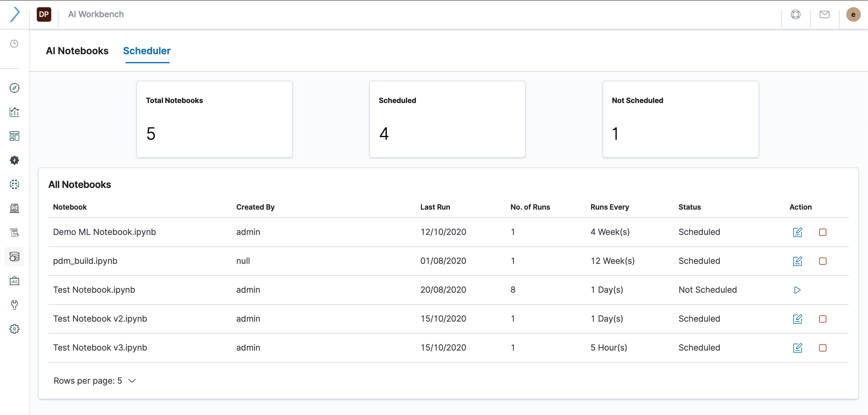Open the mail envelope icon

[x=825, y=14]
